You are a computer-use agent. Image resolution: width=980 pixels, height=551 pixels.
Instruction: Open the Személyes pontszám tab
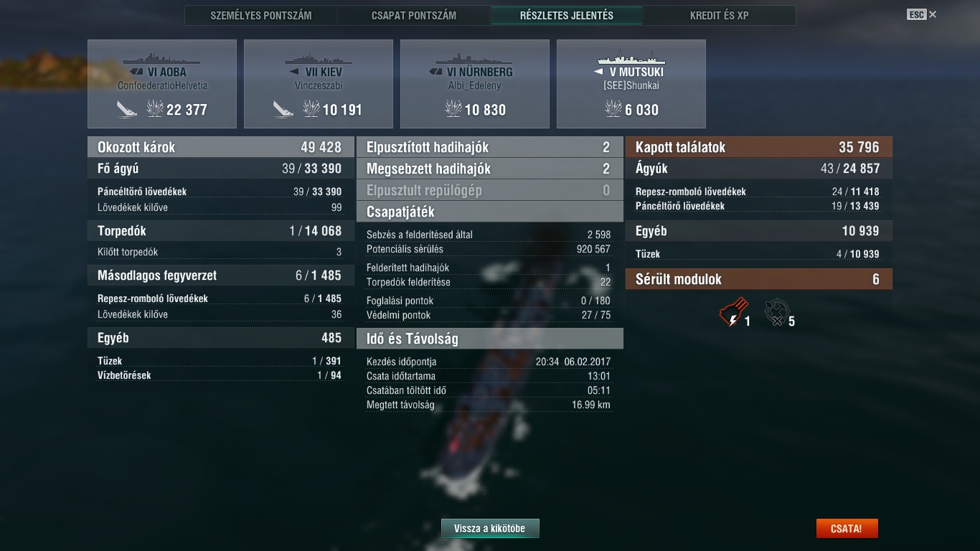point(261,15)
